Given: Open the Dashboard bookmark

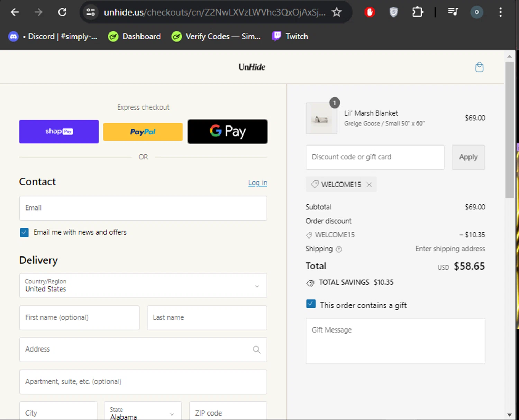Looking at the screenshot, I should 134,36.
